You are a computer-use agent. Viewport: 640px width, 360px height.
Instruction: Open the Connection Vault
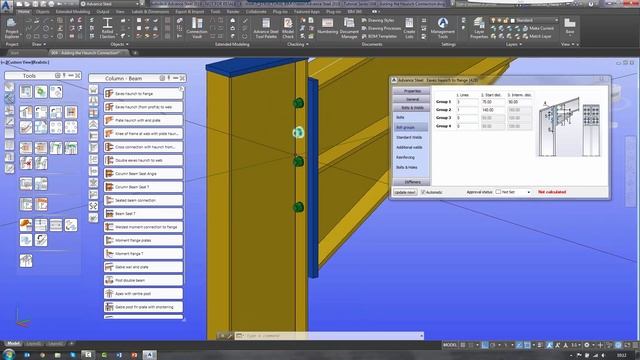[x=197, y=28]
